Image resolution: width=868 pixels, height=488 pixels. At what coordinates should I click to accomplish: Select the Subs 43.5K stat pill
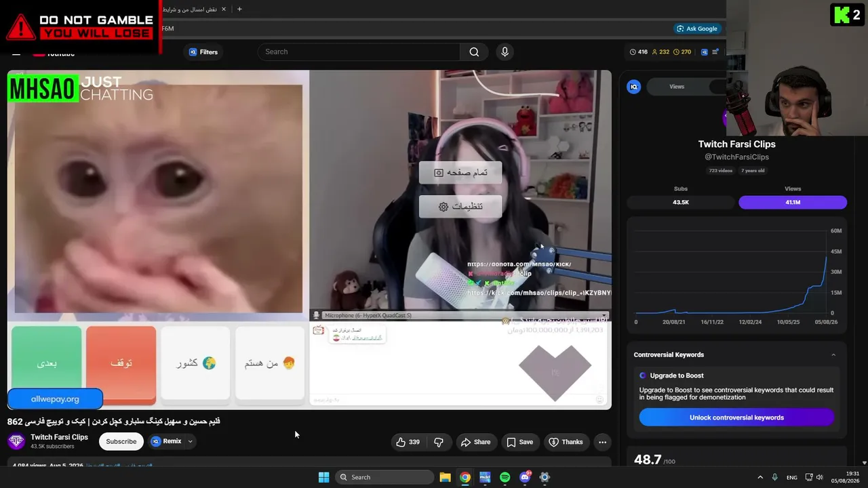pyautogui.click(x=681, y=202)
